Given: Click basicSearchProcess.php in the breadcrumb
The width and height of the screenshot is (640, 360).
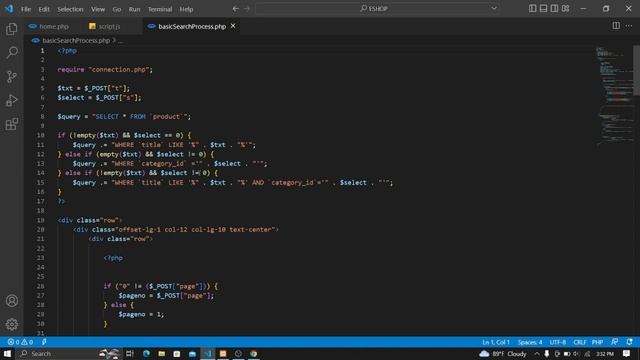Looking at the screenshot, I should (76, 40).
